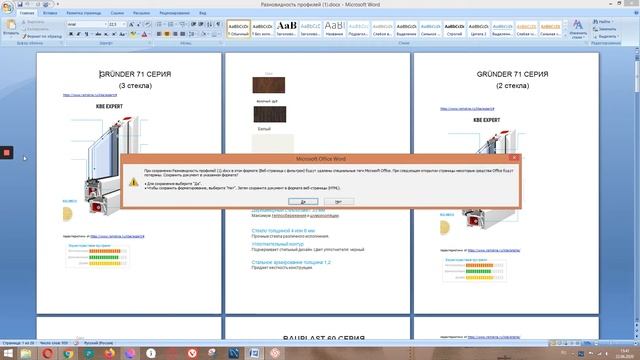640x360 pixels.
Task: Click the Word icon in taskbar
Action: (x=254, y=353)
